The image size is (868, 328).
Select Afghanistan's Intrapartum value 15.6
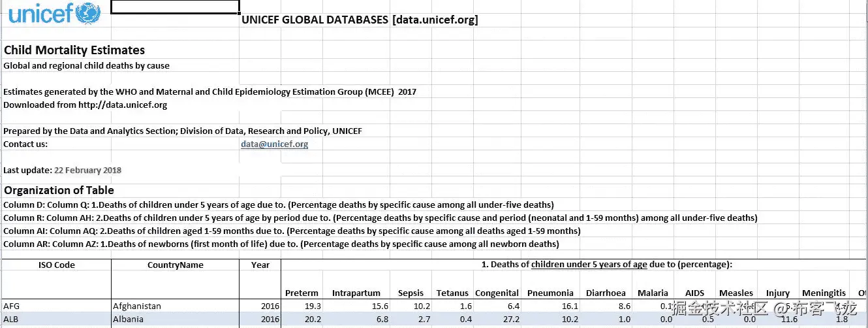pyautogui.click(x=380, y=306)
